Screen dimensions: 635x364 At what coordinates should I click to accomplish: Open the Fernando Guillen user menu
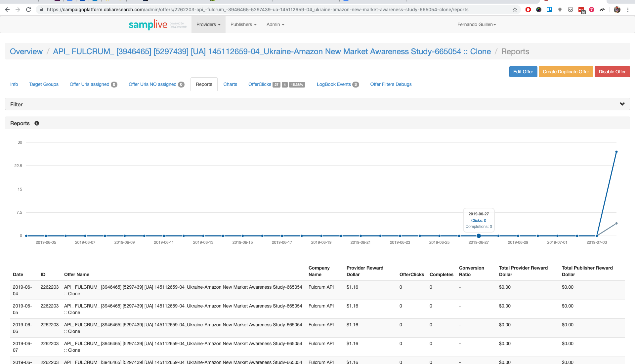(477, 24)
